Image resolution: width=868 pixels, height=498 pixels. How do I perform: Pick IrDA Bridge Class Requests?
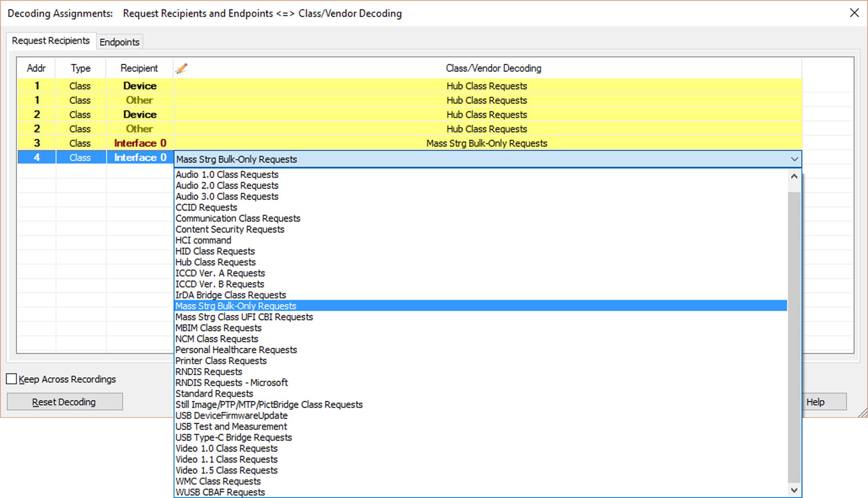coord(481,295)
